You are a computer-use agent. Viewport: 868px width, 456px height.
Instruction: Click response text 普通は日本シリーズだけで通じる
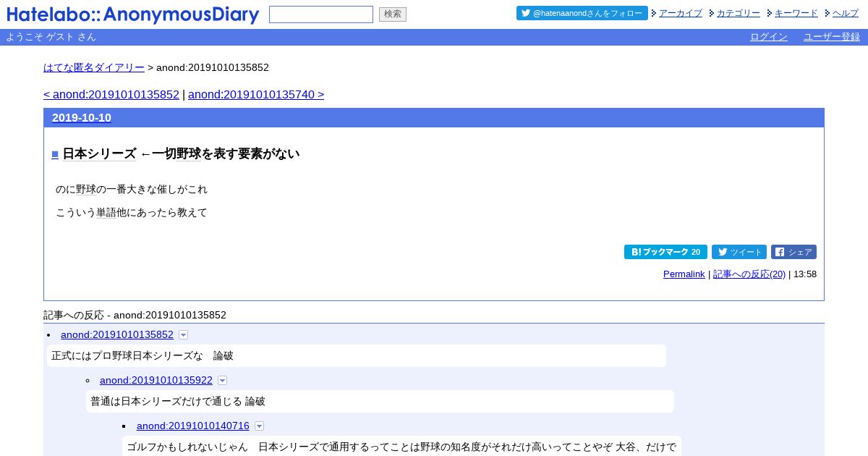click(x=166, y=402)
